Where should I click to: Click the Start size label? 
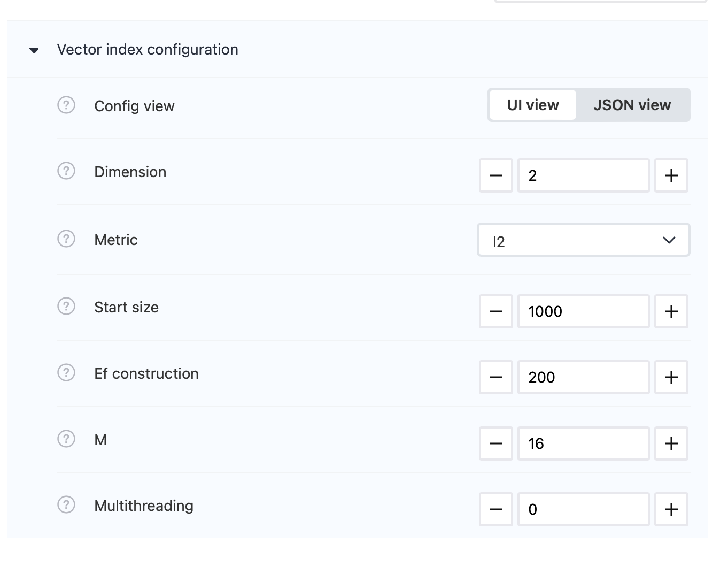tap(126, 308)
